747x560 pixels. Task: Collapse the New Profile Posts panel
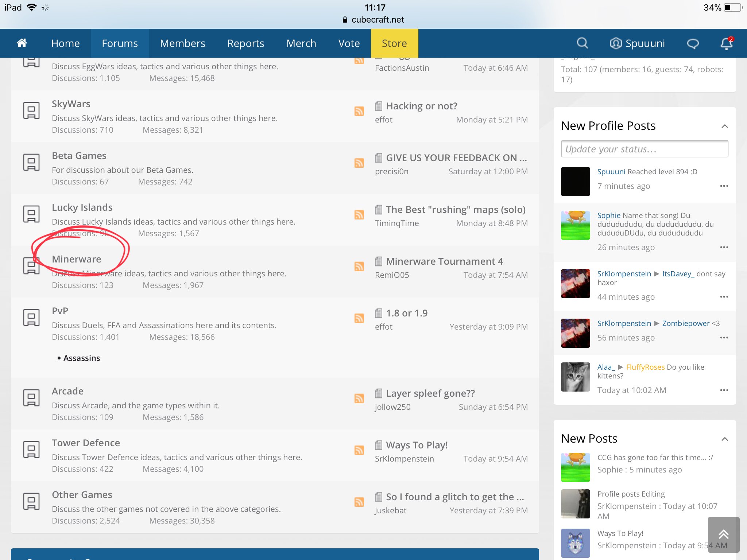click(x=725, y=126)
